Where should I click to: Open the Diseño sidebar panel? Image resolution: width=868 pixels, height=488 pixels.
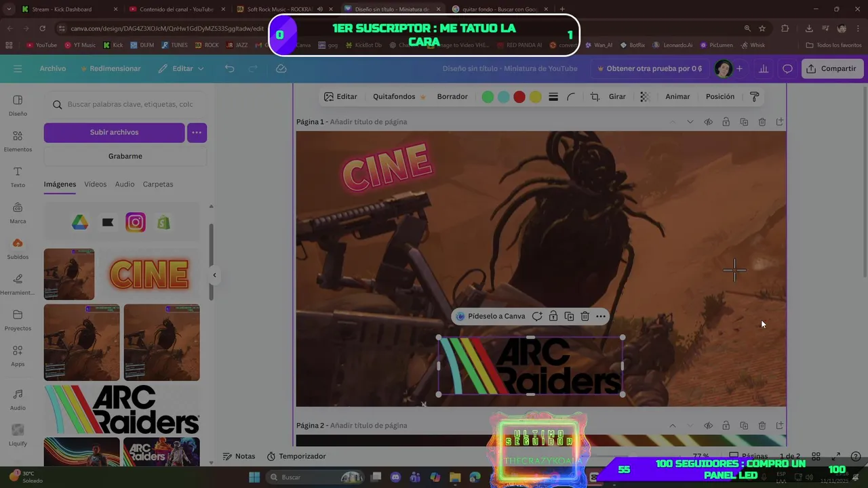(x=18, y=105)
